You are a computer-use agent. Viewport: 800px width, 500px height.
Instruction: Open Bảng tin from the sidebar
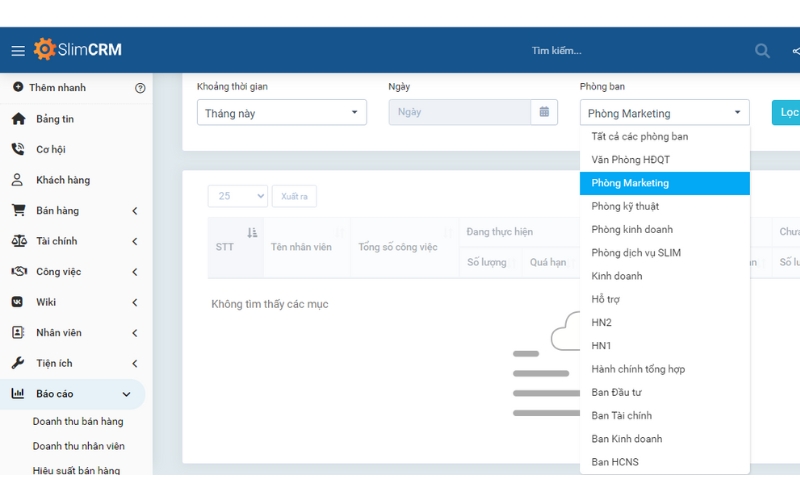(55, 119)
